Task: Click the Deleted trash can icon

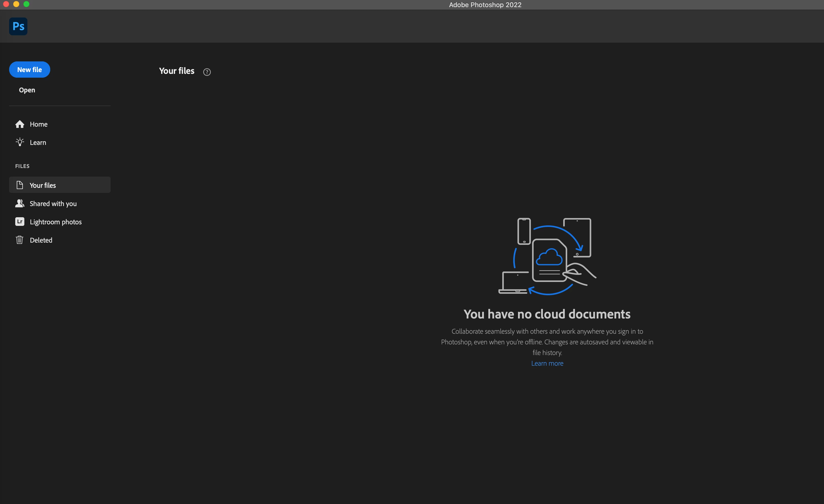Action: (20, 240)
